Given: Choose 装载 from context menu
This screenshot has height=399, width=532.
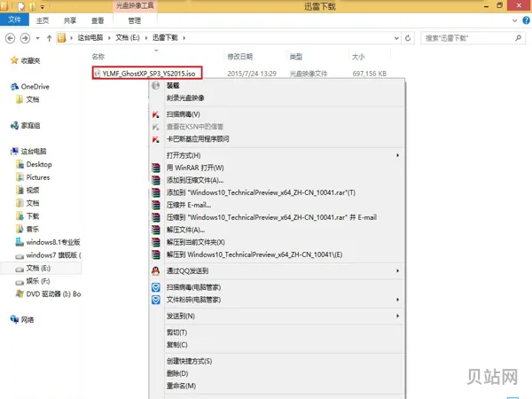Looking at the screenshot, I should click(173, 85).
